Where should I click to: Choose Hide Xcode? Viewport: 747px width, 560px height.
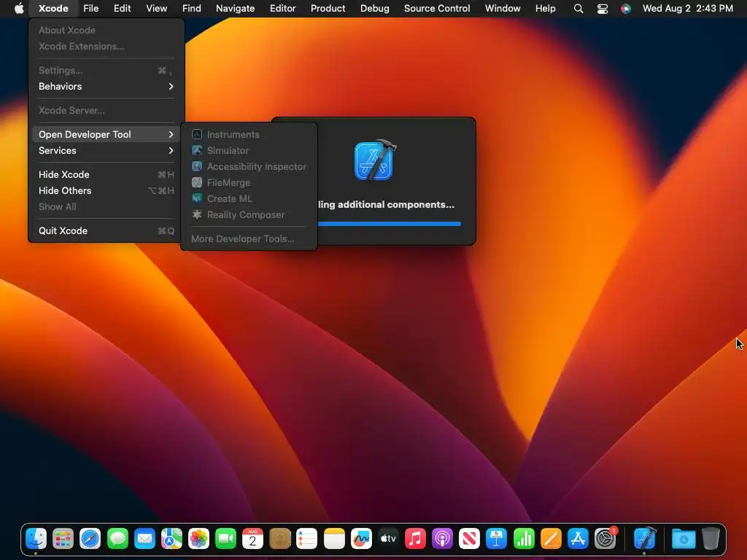click(x=107, y=174)
